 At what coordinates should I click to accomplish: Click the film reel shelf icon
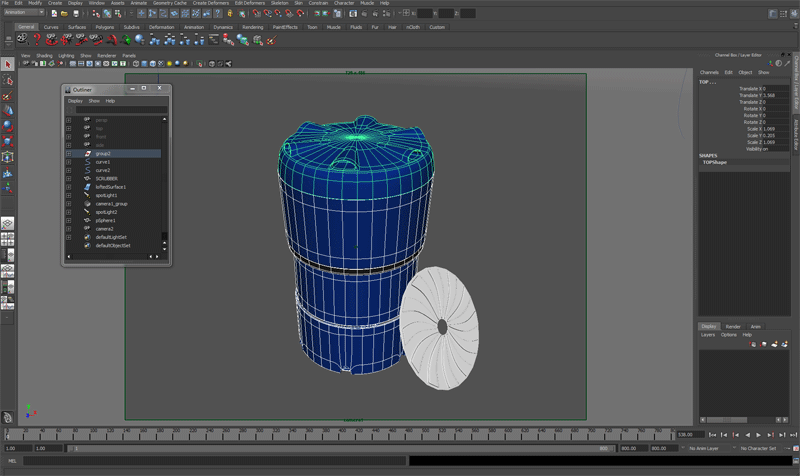tap(22, 39)
